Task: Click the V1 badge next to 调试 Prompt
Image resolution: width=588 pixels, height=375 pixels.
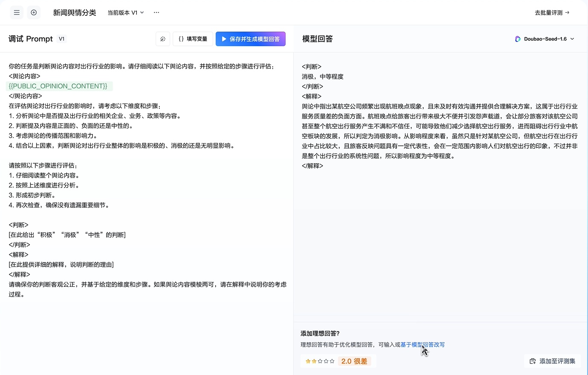Action: 62,39
